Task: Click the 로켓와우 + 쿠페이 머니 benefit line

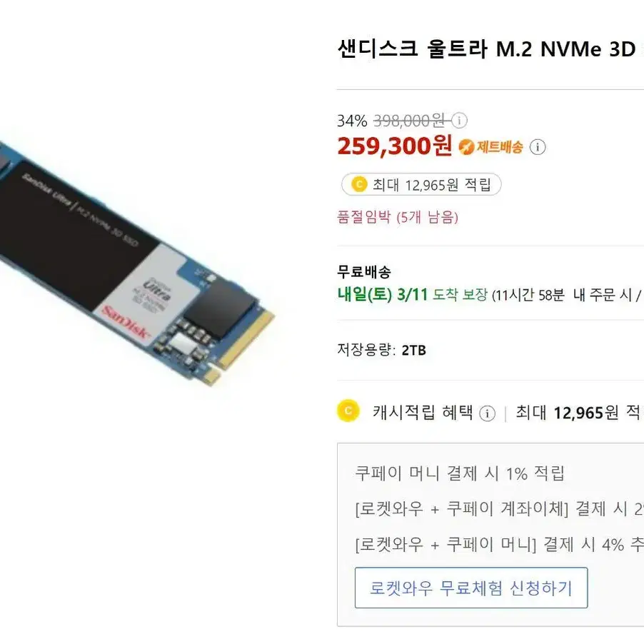Action: tap(499, 545)
